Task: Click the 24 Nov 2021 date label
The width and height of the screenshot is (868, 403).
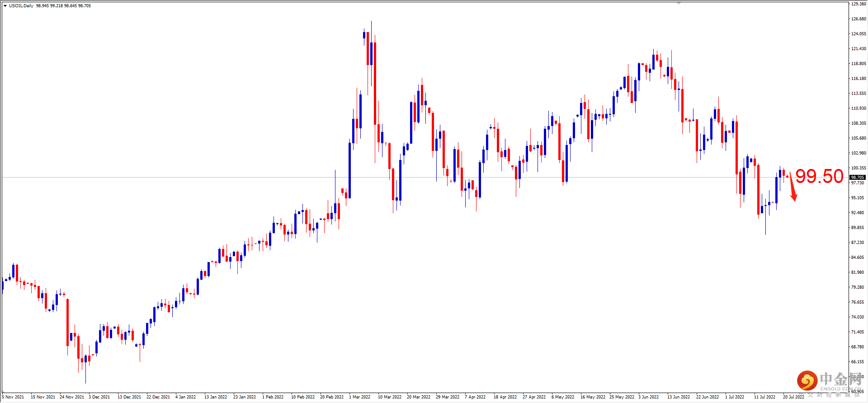Action: point(72,397)
